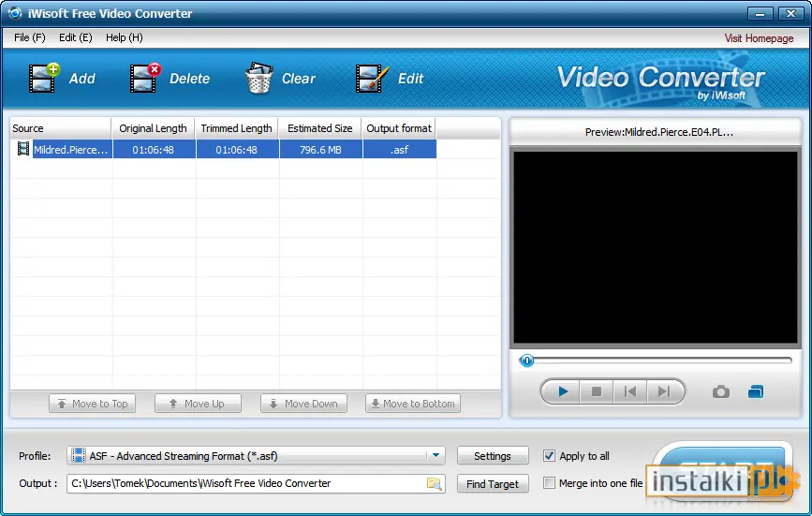This screenshot has width=812, height=516.
Task: Enable Merge into one file checkbox
Action: click(x=549, y=483)
